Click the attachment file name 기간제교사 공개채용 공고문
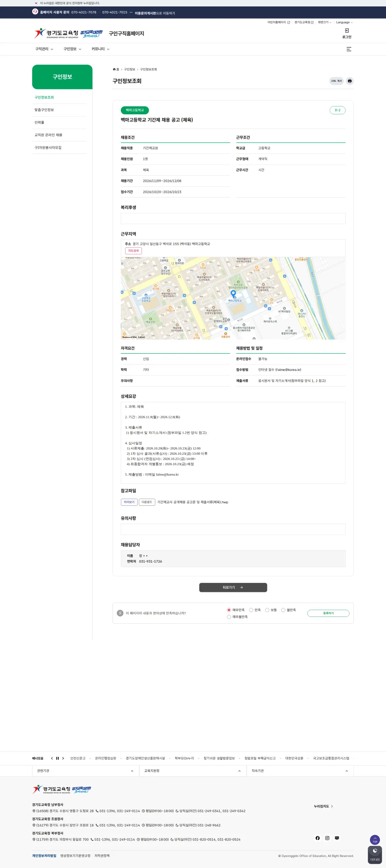Image resolution: width=386 pixels, height=868 pixels. coord(193,502)
